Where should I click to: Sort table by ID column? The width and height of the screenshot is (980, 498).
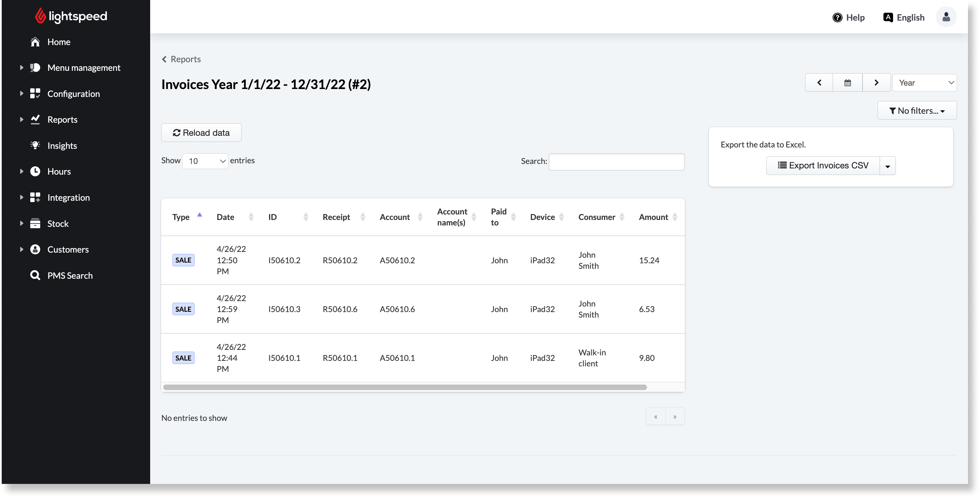point(288,217)
